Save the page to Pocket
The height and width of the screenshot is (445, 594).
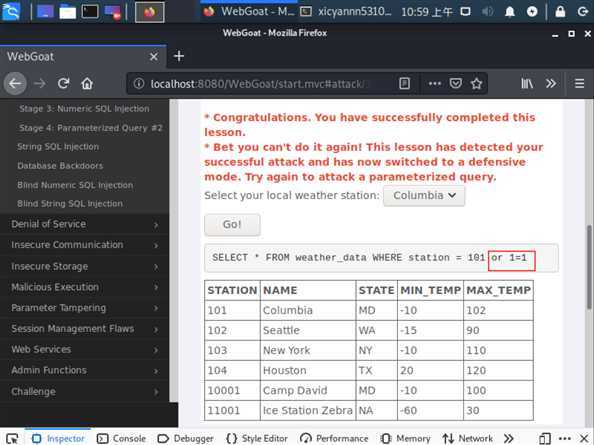click(x=455, y=83)
